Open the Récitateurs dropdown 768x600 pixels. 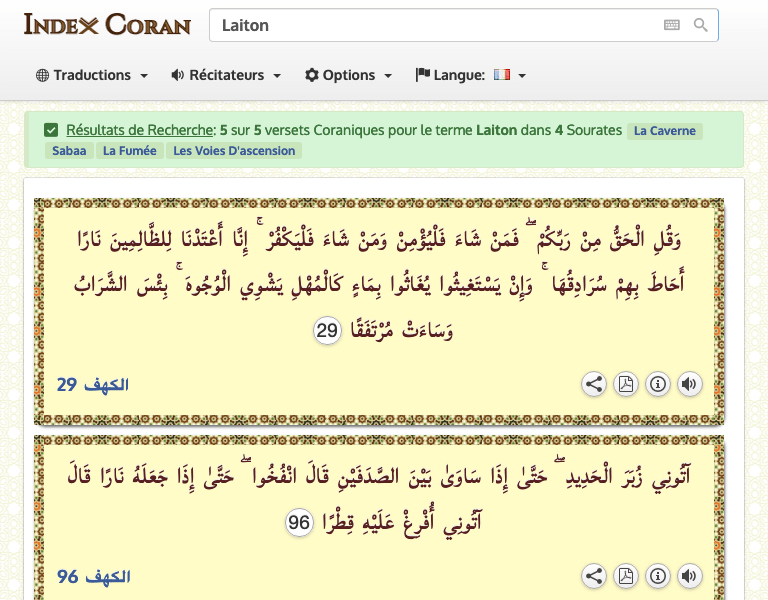point(226,75)
